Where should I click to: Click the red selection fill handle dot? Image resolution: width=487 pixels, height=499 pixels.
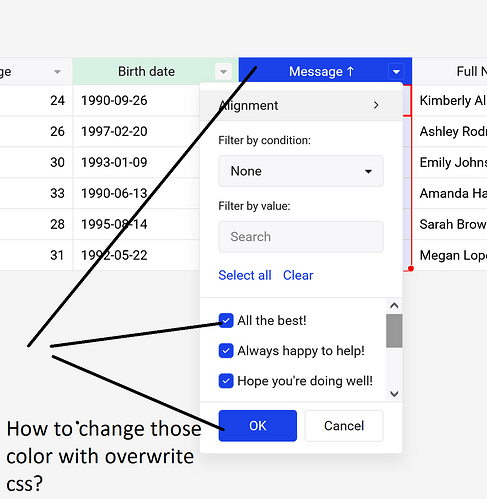(411, 269)
